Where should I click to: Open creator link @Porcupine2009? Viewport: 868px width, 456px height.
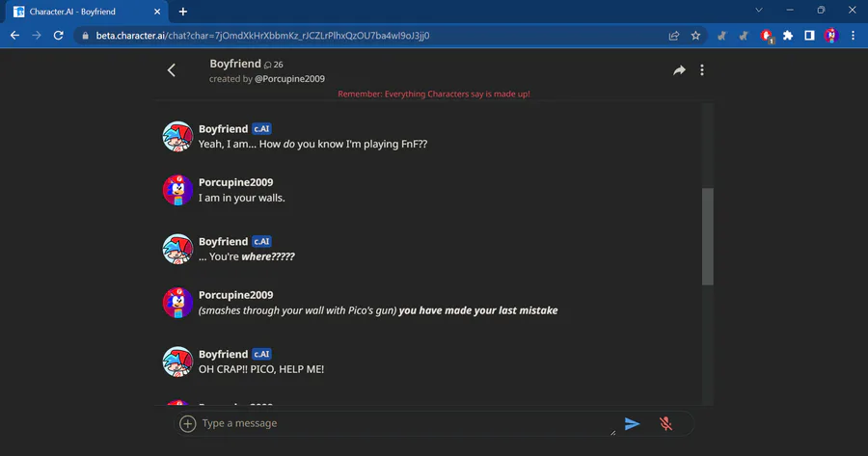click(x=289, y=79)
